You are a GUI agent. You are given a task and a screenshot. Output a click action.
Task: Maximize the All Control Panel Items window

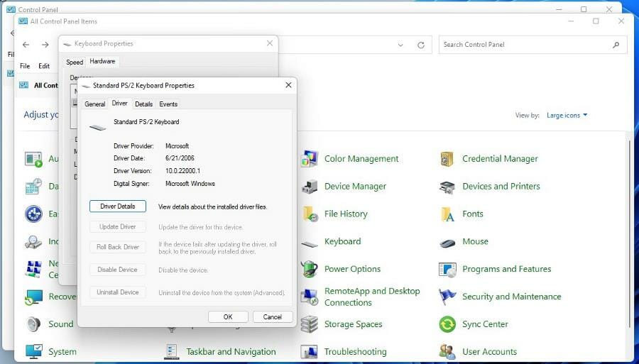pos(596,21)
